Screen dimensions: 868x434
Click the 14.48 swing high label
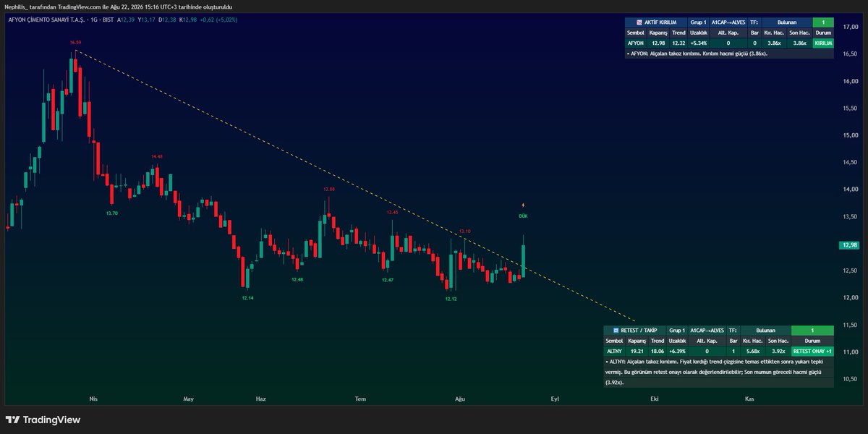[x=157, y=156]
